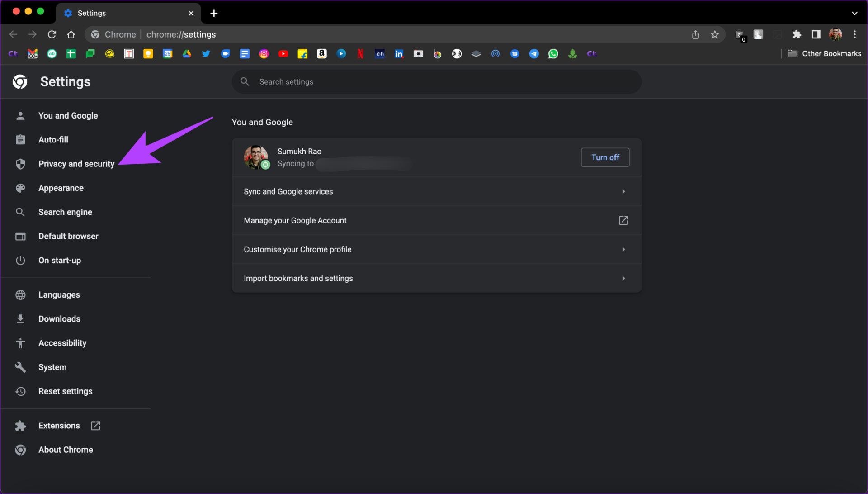The image size is (868, 494).
Task: Open the Telegram bookmark icon
Action: click(534, 54)
